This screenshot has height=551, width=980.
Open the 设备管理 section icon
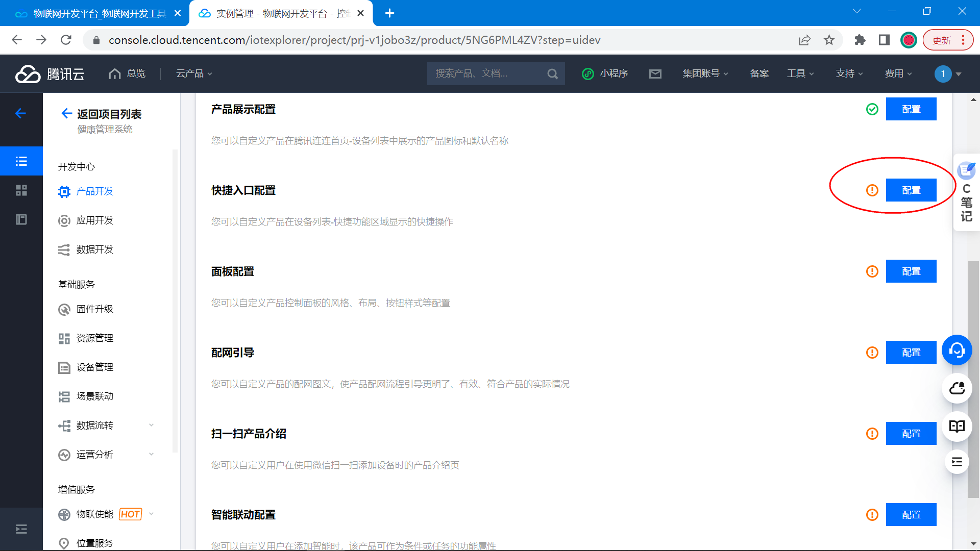point(64,367)
